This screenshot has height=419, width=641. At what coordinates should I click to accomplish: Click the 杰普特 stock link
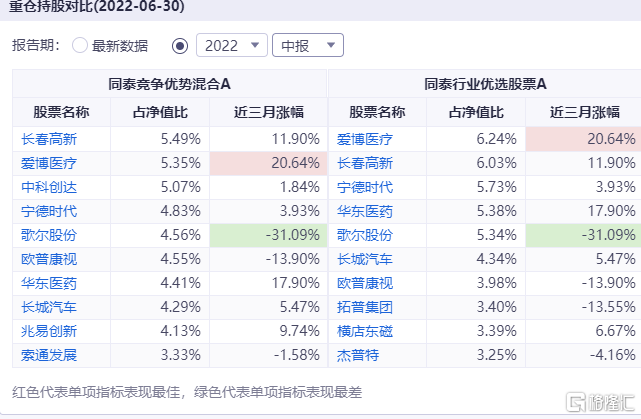358,354
